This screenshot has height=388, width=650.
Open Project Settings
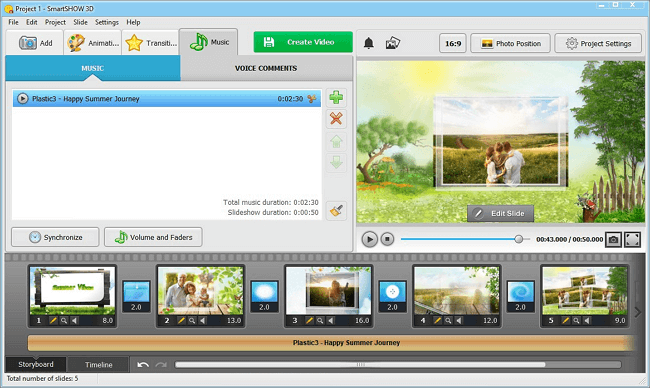coord(598,44)
